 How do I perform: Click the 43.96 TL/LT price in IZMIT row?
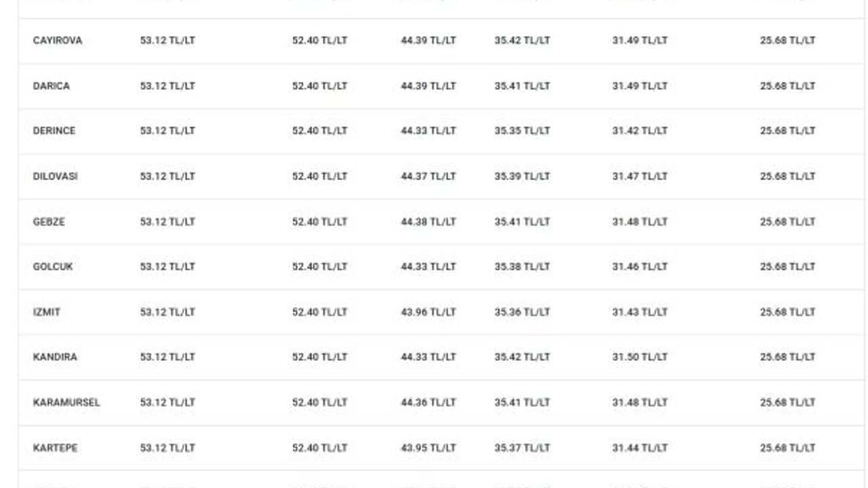pyautogui.click(x=429, y=312)
